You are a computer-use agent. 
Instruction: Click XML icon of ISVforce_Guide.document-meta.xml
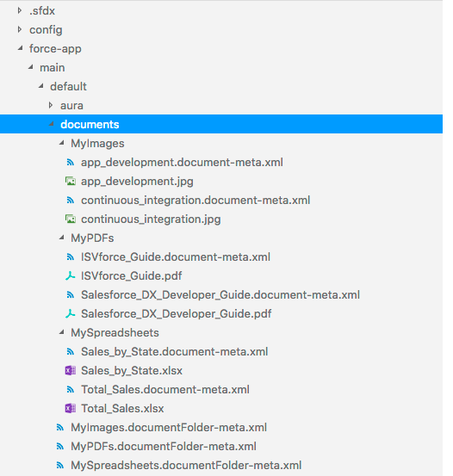pos(71,257)
